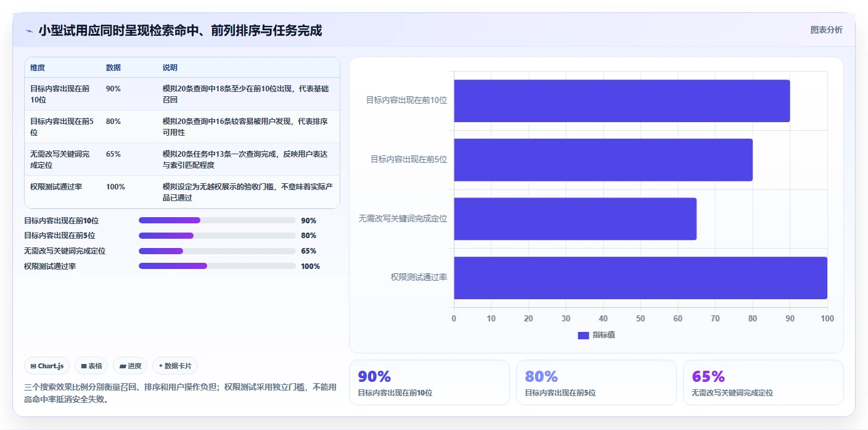The width and height of the screenshot is (868, 430).
Task: Click the 90% data card below the chart
Action: coord(429,382)
